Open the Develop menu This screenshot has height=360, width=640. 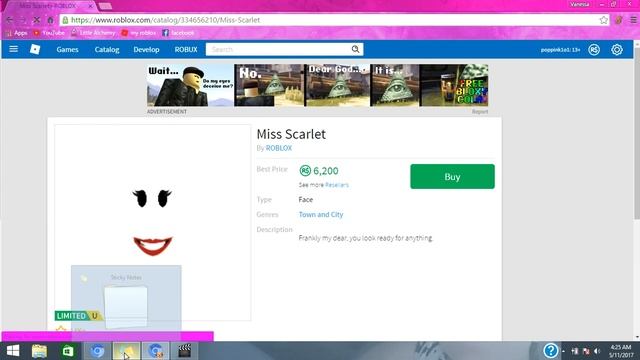(146, 49)
